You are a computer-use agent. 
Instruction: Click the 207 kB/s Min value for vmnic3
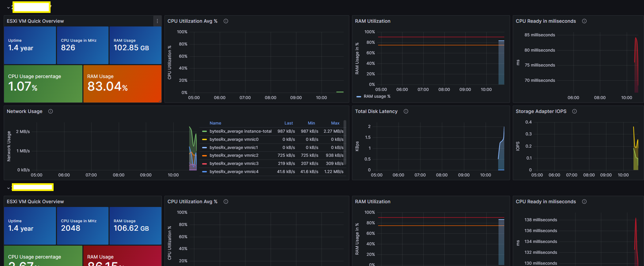point(309,164)
